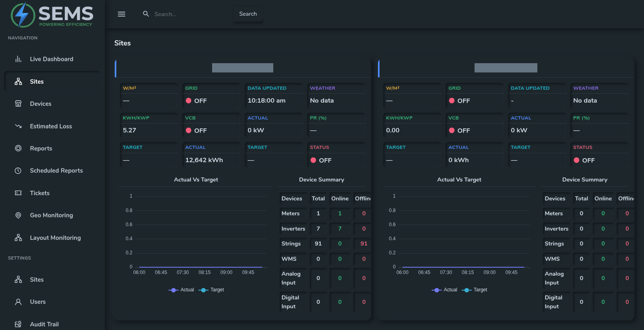This screenshot has width=644, height=330.
Task: Click the 10:18:00 am data updated value
Action: click(x=266, y=101)
